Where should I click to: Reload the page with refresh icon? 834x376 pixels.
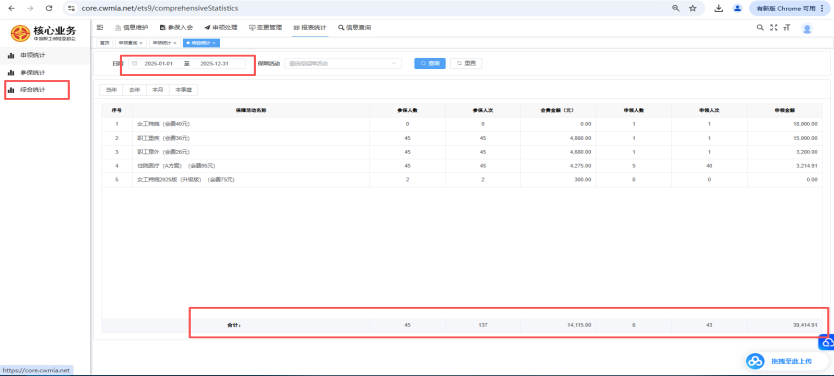tap(49, 9)
